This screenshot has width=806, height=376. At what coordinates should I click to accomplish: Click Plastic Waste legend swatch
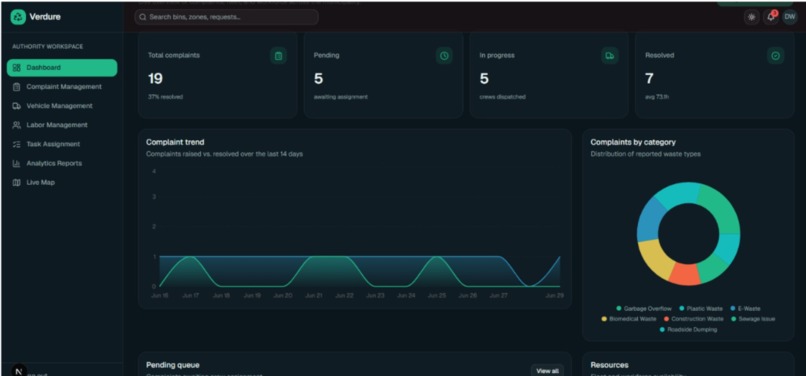coord(682,309)
